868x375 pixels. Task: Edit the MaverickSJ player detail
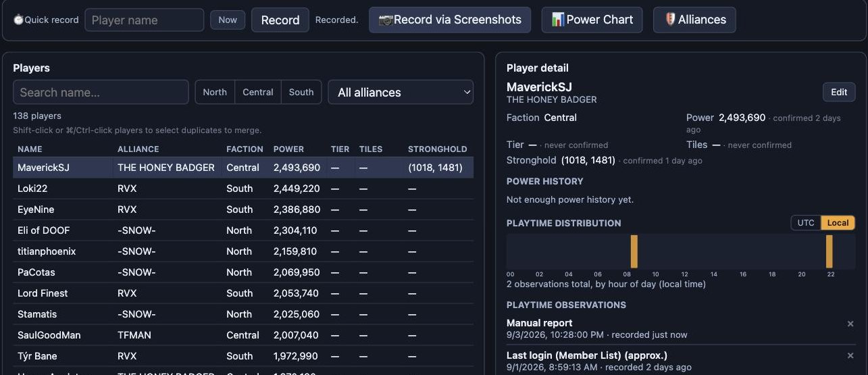839,92
